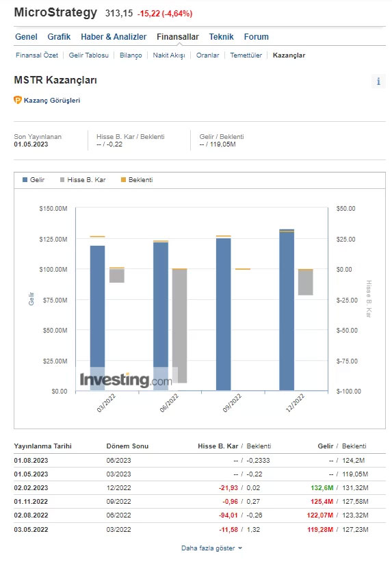This screenshot has height=562, width=392.
Task: Click the gray EPS bar for 06/2022
Action: coord(179,326)
